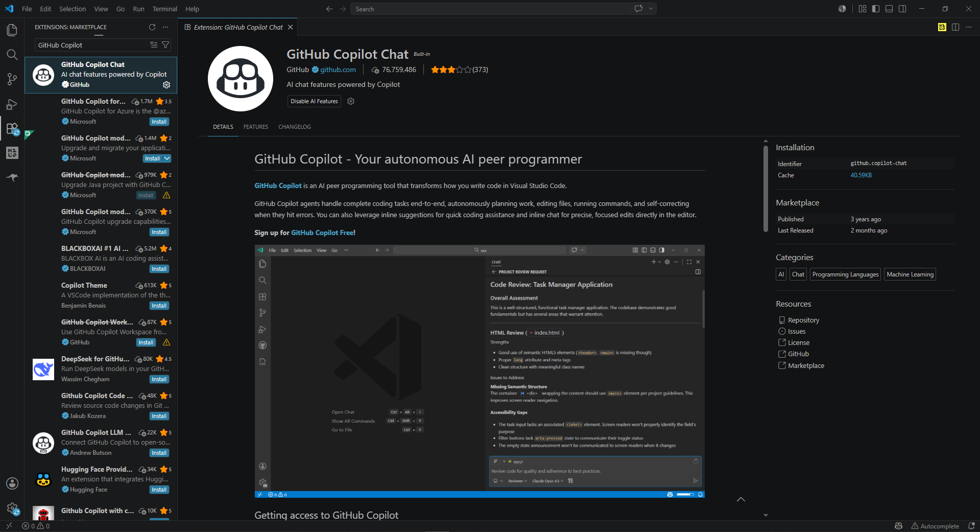980x532 pixels.
Task: Open the Help menu
Action: click(192, 9)
